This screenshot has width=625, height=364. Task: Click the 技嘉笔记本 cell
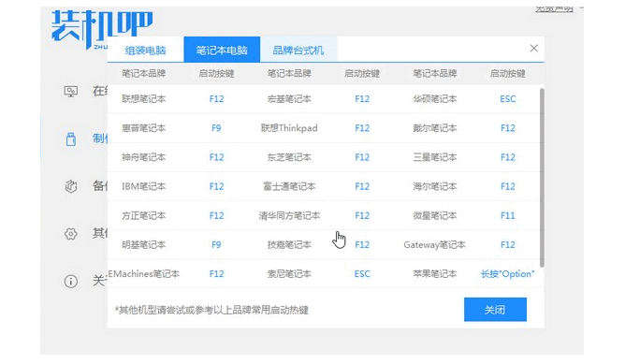tap(289, 245)
